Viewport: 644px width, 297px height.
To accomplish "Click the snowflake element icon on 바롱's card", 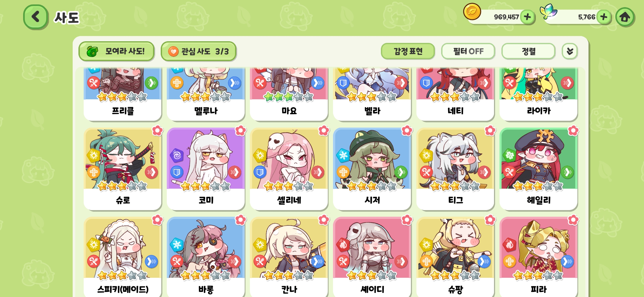I will (x=177, y=245).
